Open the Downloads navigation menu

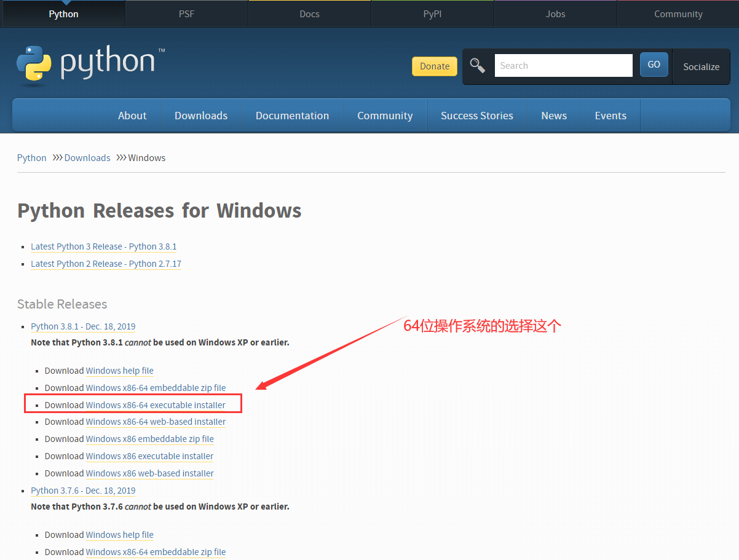[201, 116]
